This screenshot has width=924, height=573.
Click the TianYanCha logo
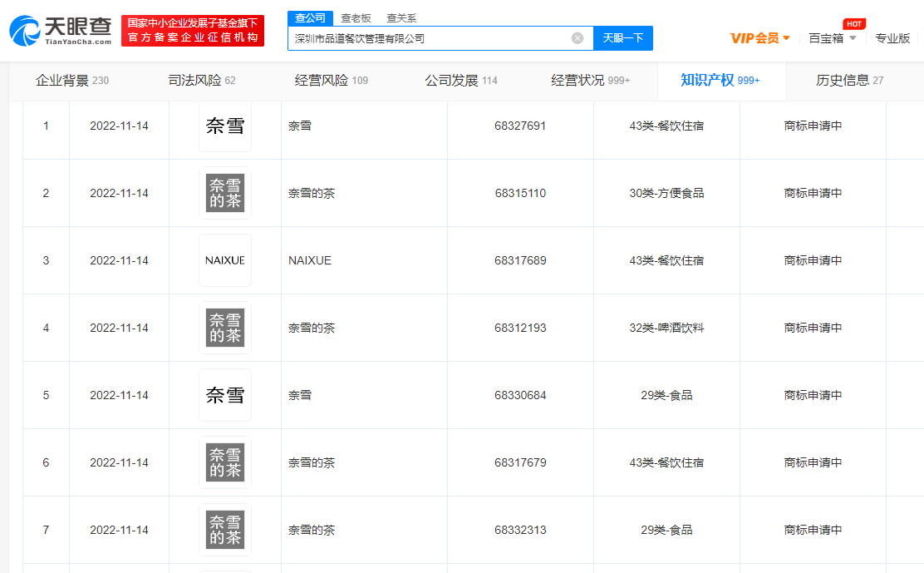61,31
